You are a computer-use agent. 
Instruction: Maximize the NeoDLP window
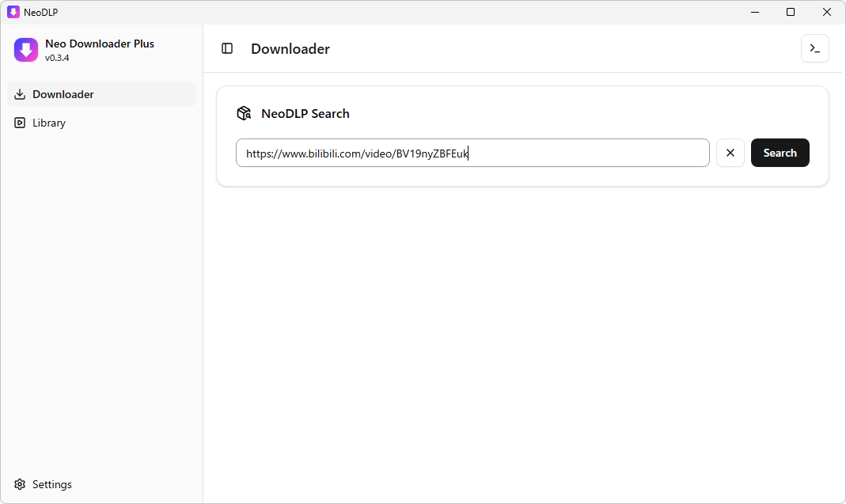791,12
